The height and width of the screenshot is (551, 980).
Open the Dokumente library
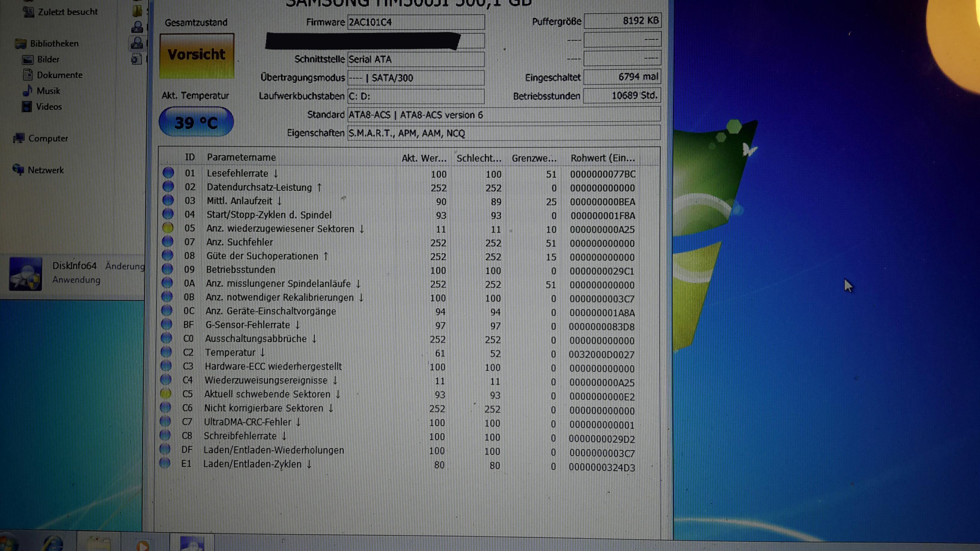(59, 75)
